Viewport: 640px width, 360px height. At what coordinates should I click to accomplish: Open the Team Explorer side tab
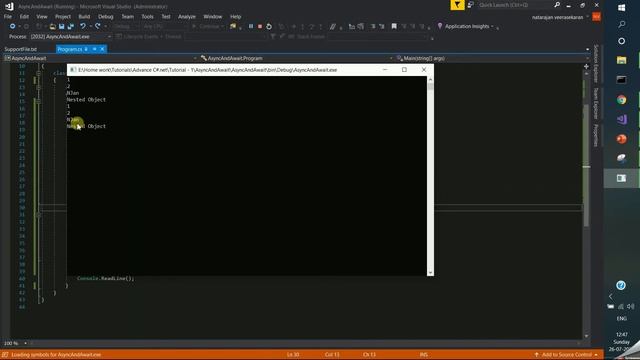coord(596,103)
